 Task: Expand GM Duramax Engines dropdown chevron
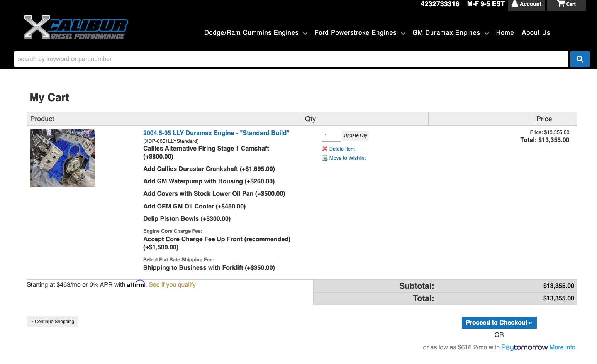(x=487, y=34)
